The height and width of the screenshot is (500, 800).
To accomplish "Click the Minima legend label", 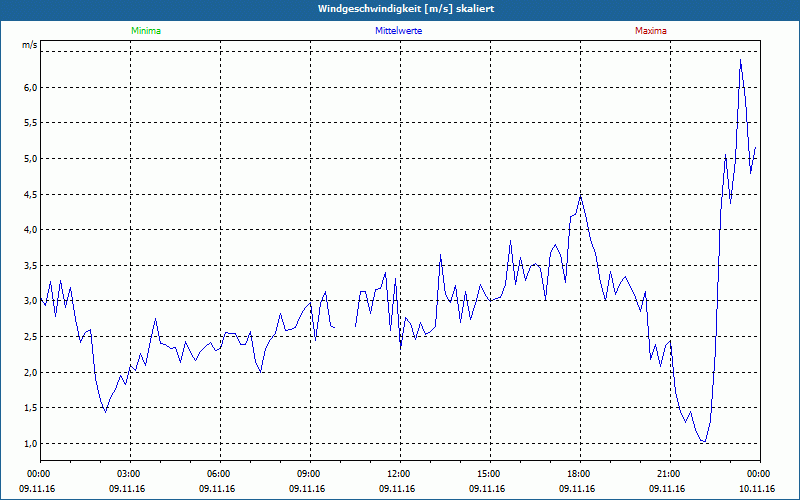I will [146, 31].
